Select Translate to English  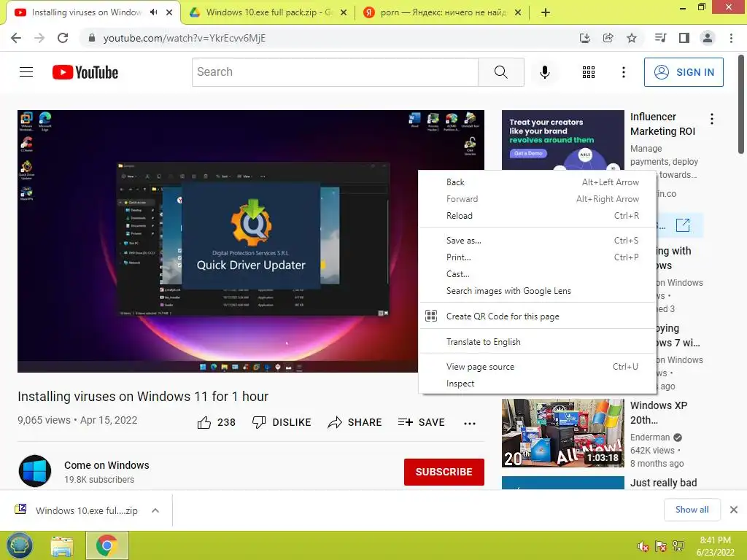coord(538,342)
